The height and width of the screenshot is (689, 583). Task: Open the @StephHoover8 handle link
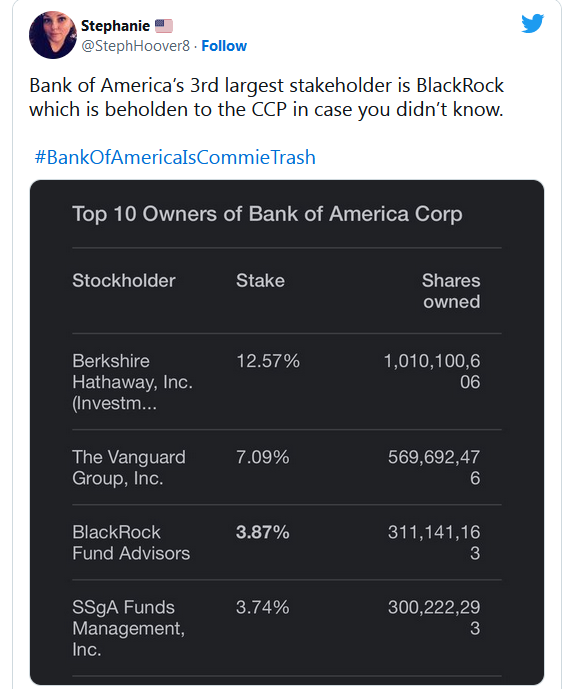click(135, 46)
